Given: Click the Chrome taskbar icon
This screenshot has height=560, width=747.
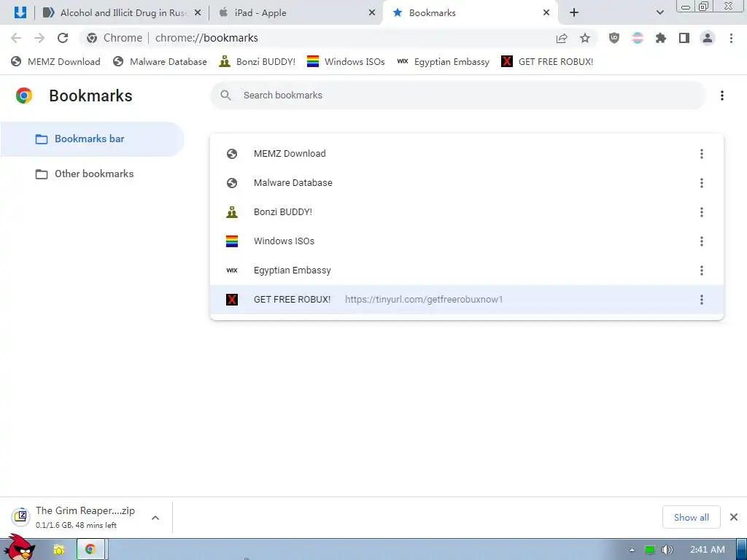Looking at the screenshot, I should pyautogui.click(x=90, y=550).
